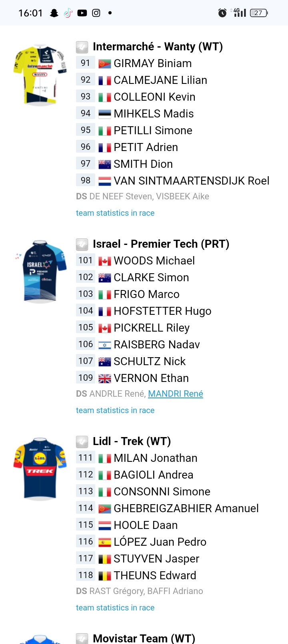Open team statistics in race for Lidl - Trek
The image size is (288, 644).
pos(115,608)
